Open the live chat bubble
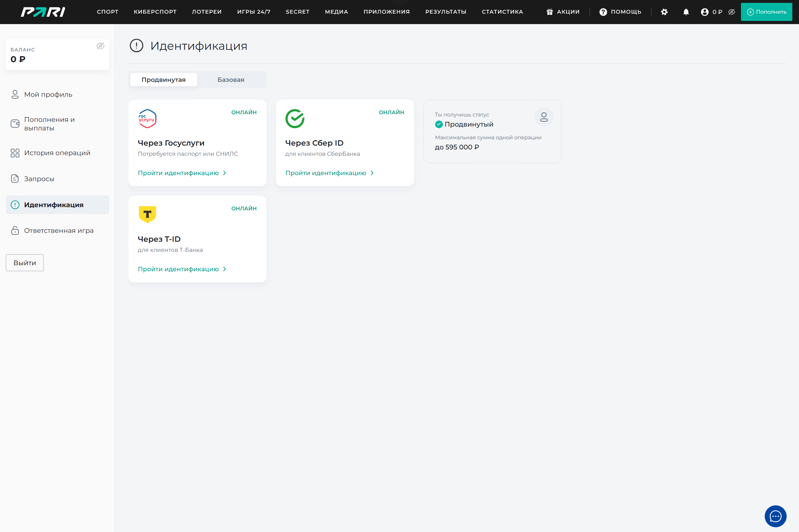The height and width of the screenshot is (532, 799). pos(775,516)
